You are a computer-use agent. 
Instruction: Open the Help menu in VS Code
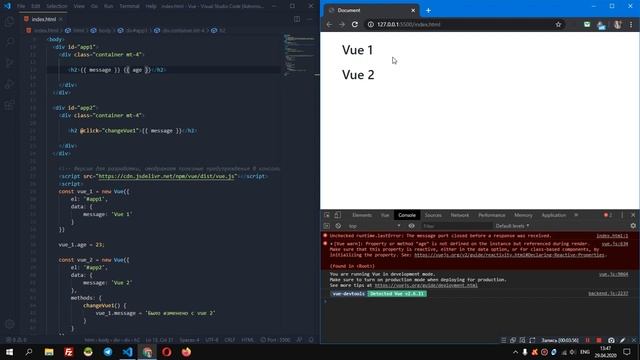[151, 6]
